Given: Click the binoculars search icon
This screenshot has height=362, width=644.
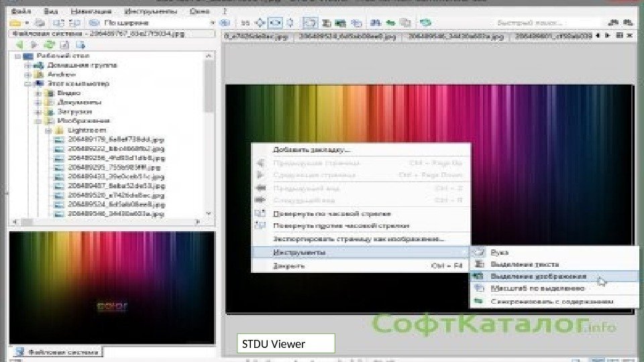Looking at the screenshot, I should [x=375, y=23].
